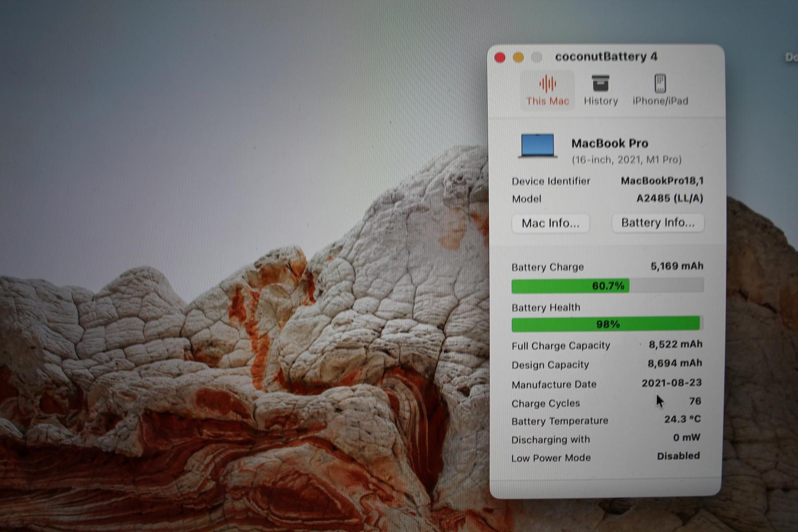Open the iPhone/iPad tab
798x532 pixels.
660,91
